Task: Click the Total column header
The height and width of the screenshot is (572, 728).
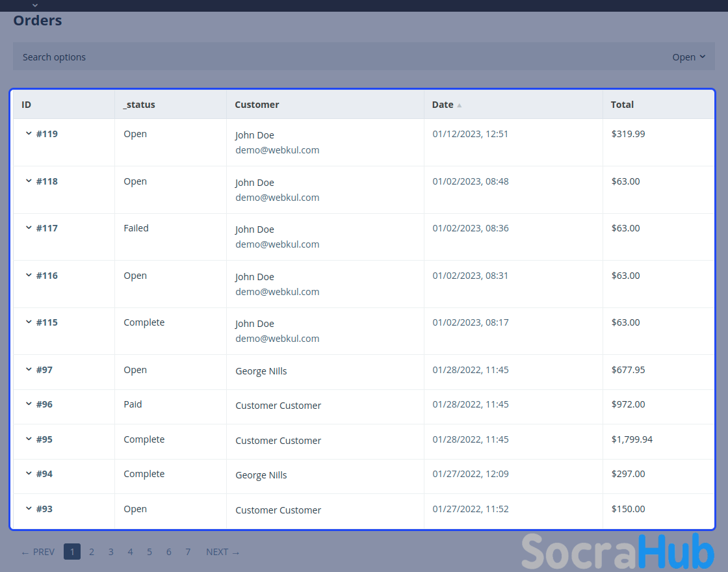Action: pyautogui.click(x=622, y=105)
